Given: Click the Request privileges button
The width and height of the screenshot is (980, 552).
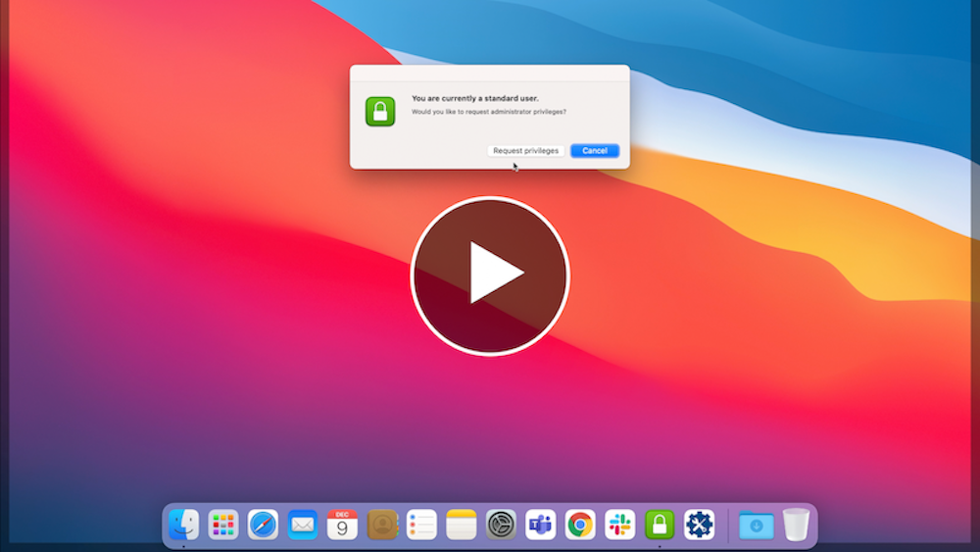Looking at the screenshot, I should [x=525, y=151].
